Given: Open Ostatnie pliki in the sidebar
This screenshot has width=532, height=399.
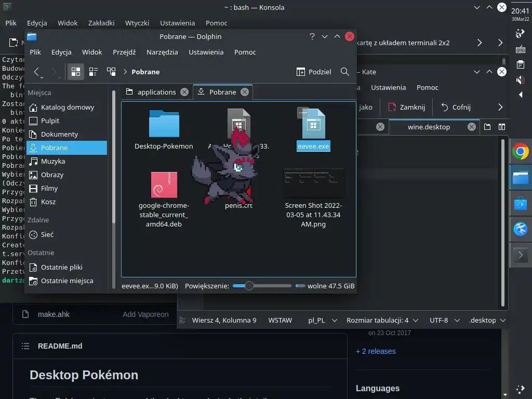Looking at the screenshot, I should [x=67, y=268].
